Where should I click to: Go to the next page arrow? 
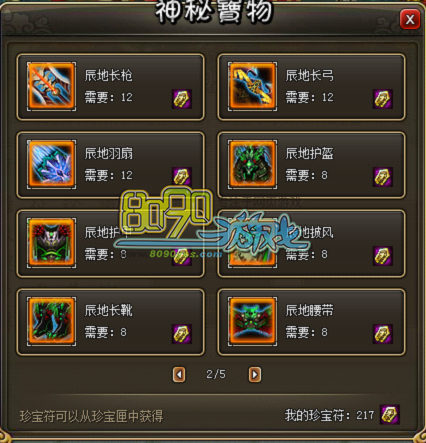255,374
